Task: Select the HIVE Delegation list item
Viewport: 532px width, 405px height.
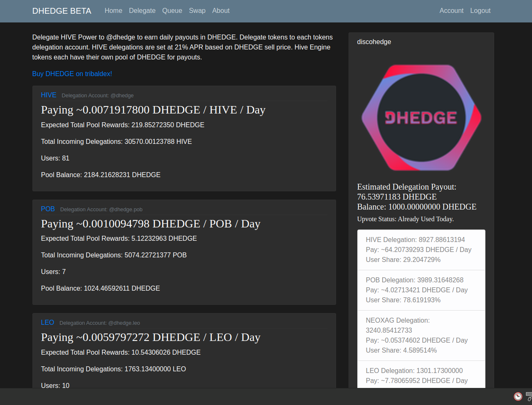Action: [x=421, y=250]
